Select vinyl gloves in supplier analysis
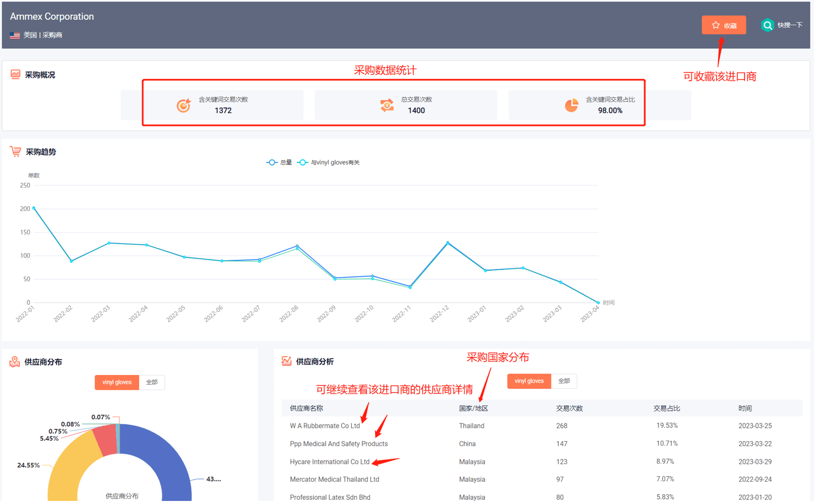The height and width of the screenshot is (504, 815). click(529, 381)
